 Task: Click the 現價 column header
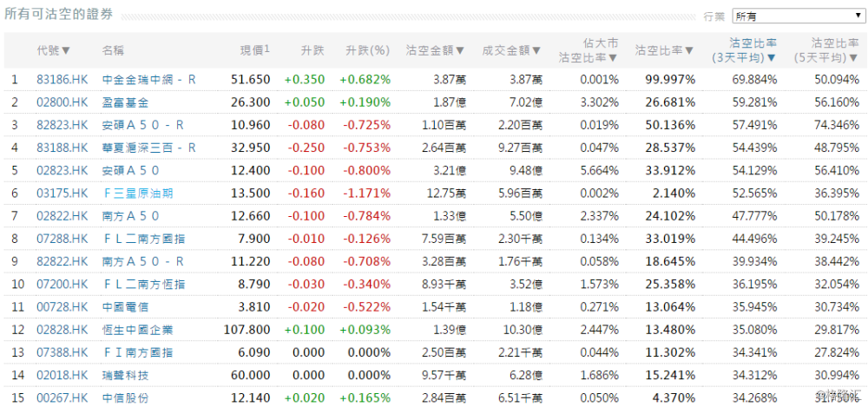[254, 49]
